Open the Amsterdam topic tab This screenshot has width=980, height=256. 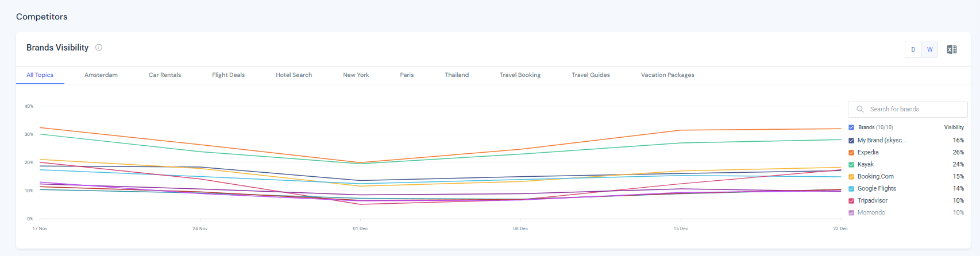point(101,75)
